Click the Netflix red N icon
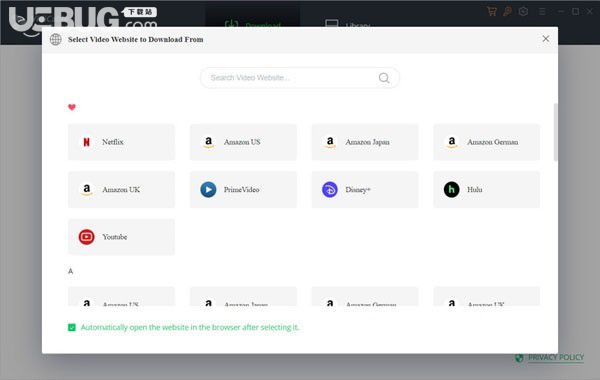 (86, 142)
